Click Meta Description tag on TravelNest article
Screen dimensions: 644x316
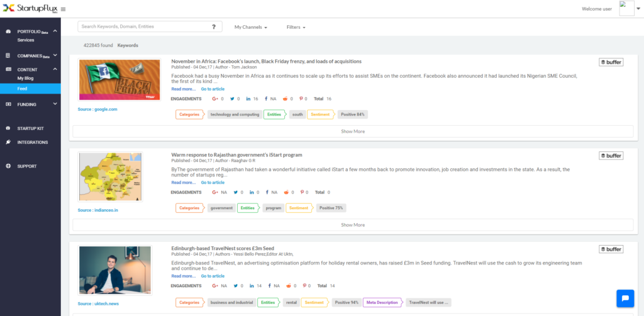(x=382, y=302)
